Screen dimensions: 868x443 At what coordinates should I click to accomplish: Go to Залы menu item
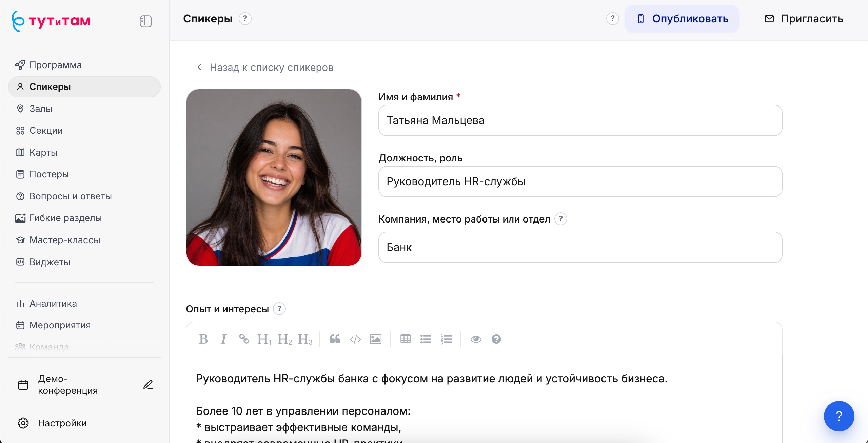tap(84, 109)
